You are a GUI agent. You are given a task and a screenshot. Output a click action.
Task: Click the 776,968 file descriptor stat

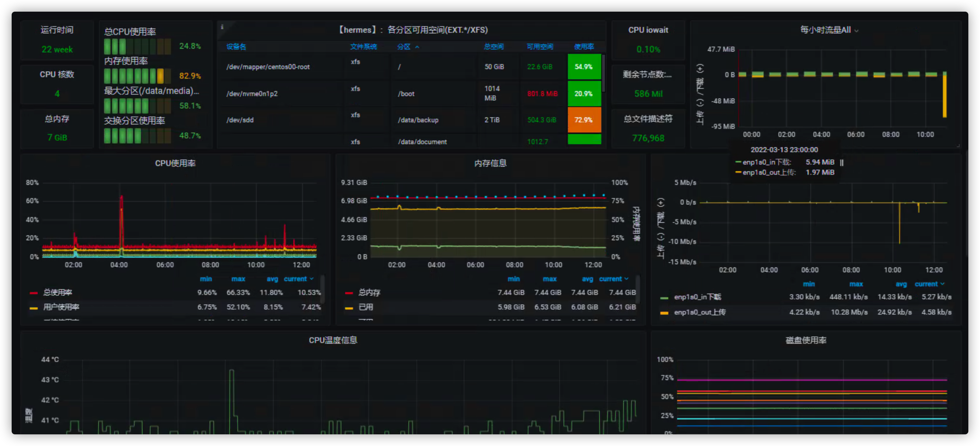[x=648, y=138]
